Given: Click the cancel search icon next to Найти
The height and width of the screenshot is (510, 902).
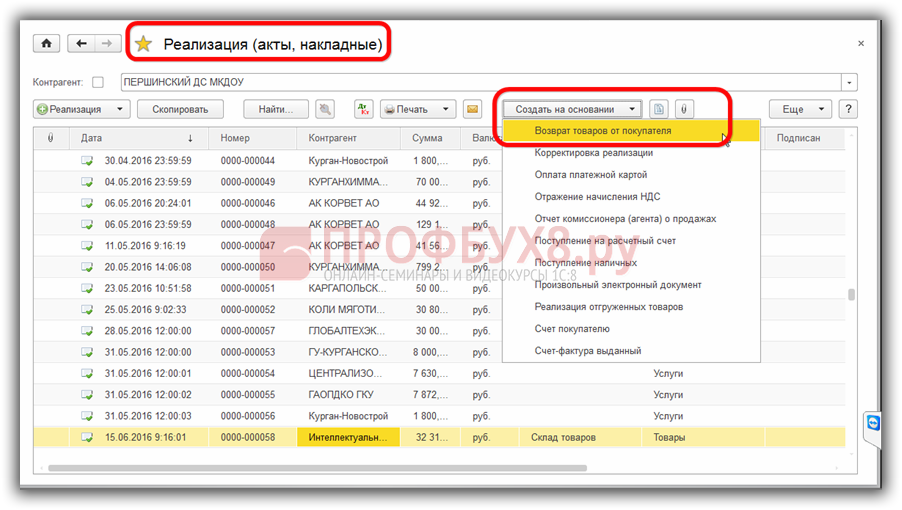Looking at the screenshot, I should coord(324,109).
